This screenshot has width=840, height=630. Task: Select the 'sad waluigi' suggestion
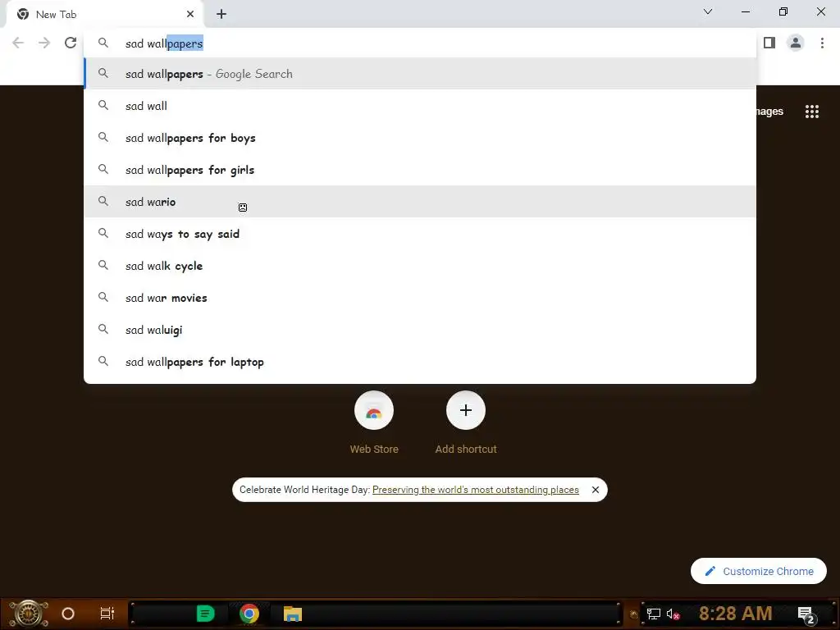[420, 330]
